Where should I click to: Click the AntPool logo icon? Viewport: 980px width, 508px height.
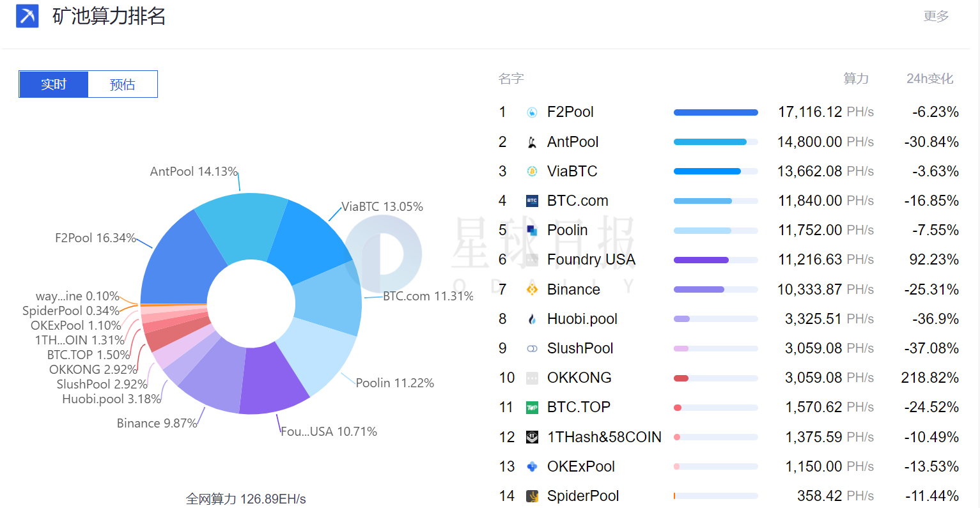click(x=532, y=142)
